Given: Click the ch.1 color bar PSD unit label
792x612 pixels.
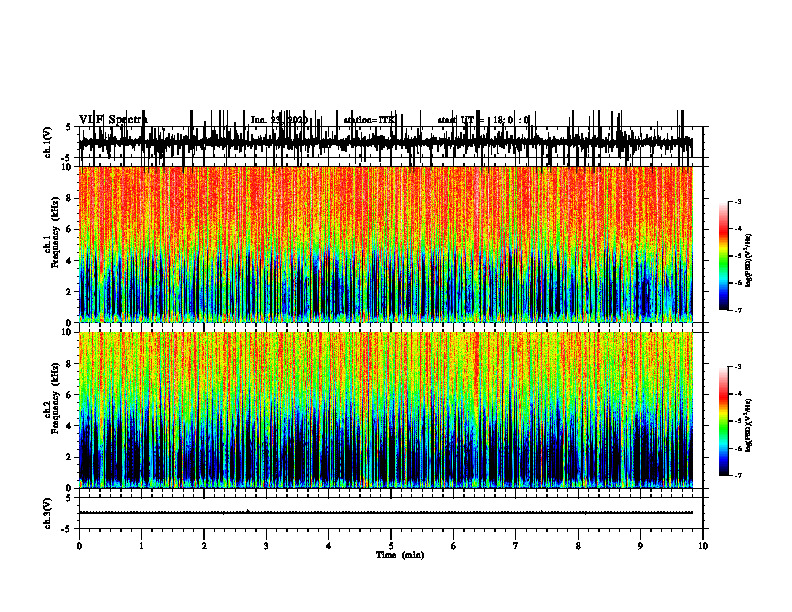Looking at the screenshot, I should [750, 260].
